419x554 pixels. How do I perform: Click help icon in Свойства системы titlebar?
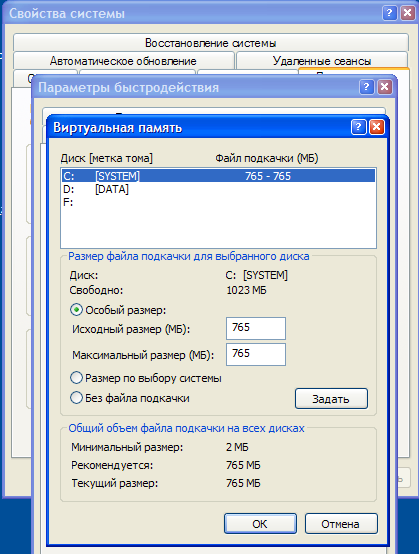(x=389, y=13)
